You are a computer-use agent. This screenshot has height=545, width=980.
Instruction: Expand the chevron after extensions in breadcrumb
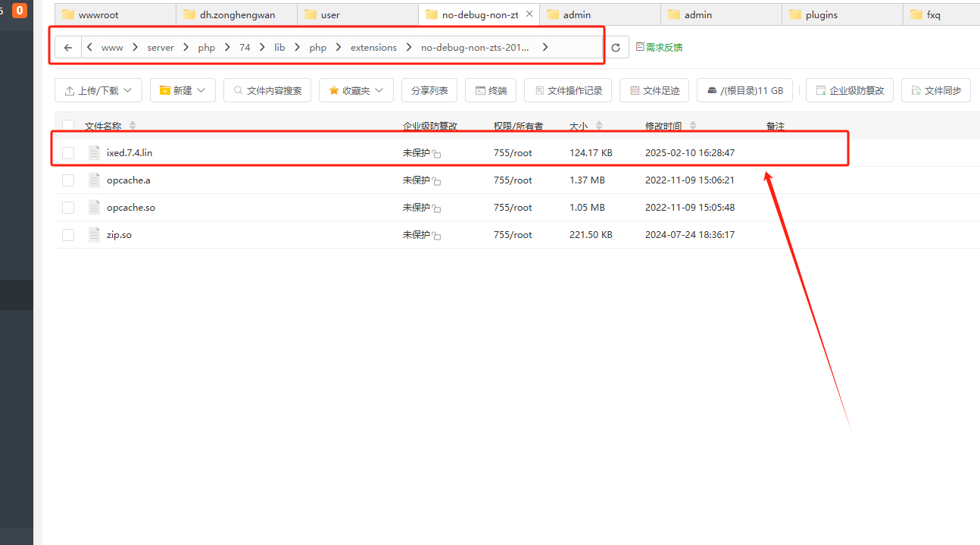coord(409,48)
